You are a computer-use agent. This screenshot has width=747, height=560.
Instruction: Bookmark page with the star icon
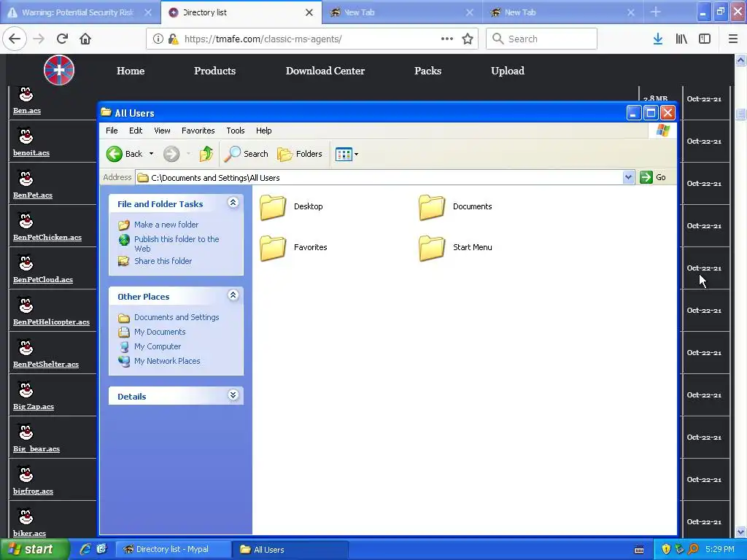click(468, 39)
